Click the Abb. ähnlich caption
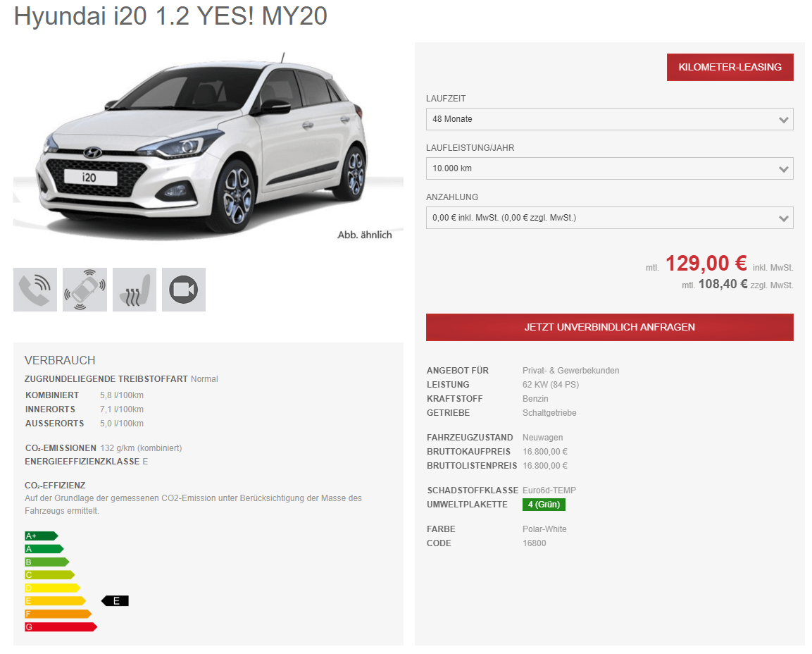 (365, 235)
